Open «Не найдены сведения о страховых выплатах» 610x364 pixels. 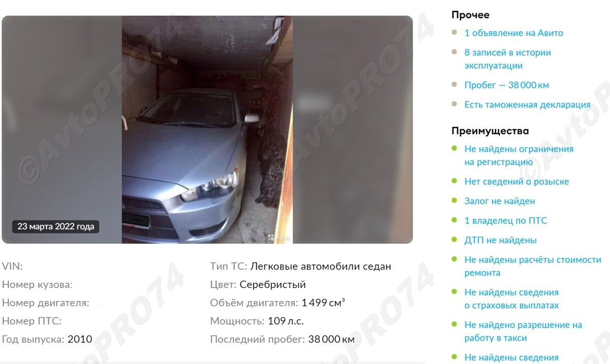coord(511,299)
